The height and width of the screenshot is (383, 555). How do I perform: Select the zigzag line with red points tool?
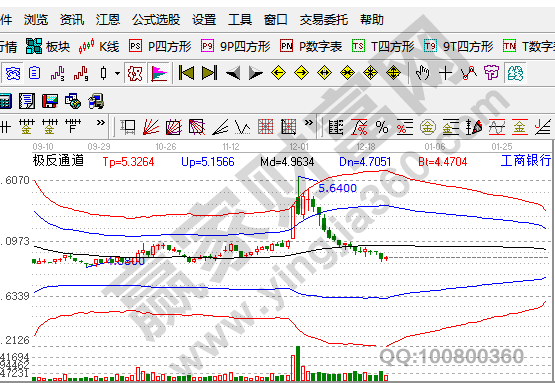pyautogui.click(x=469, y=73)
